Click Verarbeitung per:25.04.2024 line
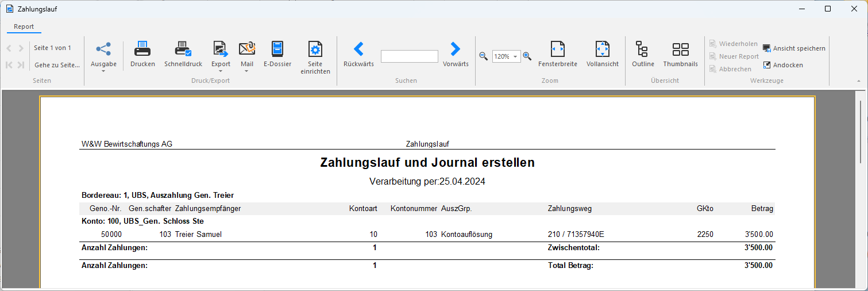This screenshot has height=291, width=868. 428,181
